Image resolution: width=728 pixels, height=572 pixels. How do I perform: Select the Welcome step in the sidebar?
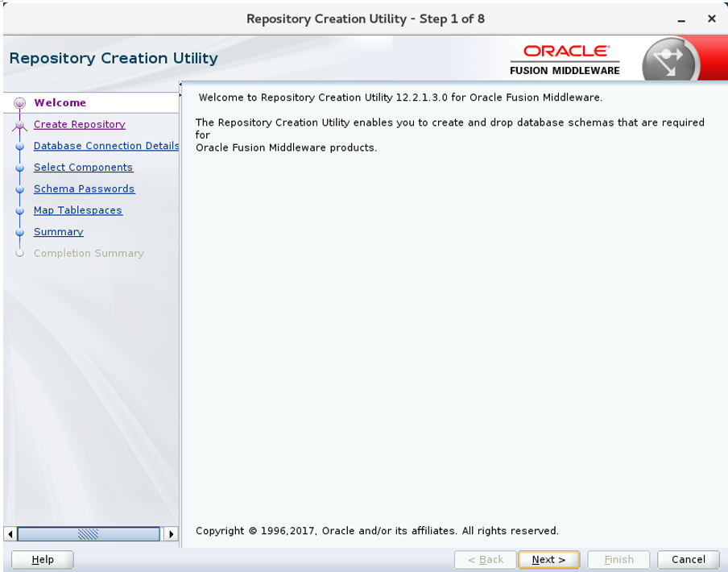60,102
